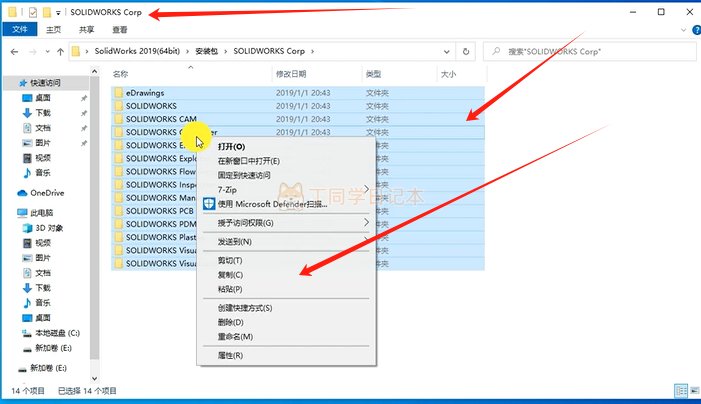The image size is (701, 404).
Task: Go up one folder level
Action: tap(60, 52)
